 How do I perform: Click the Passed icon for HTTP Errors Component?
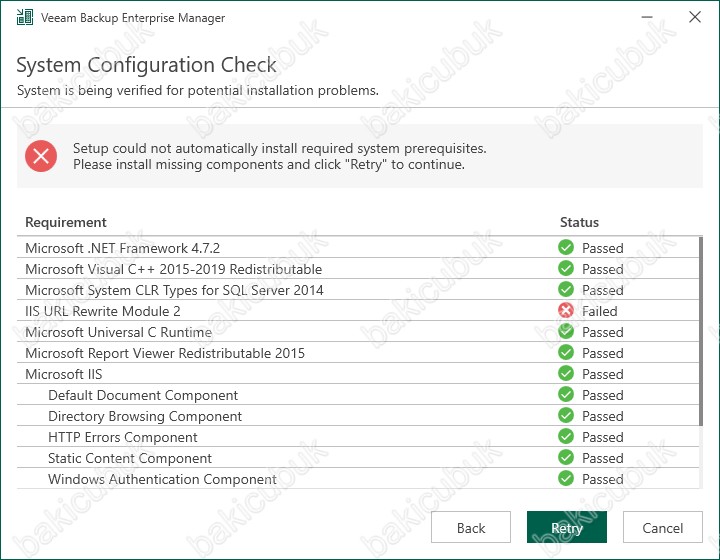[566, 437]
